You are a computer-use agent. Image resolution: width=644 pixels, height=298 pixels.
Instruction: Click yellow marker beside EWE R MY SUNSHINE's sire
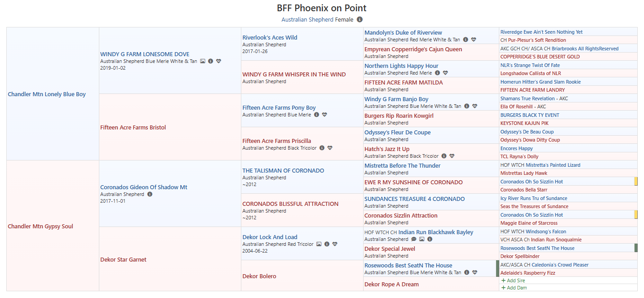(636, 182)
